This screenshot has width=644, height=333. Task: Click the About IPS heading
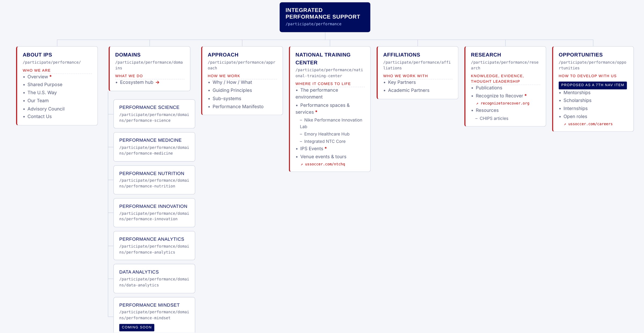tap(37, 55)
